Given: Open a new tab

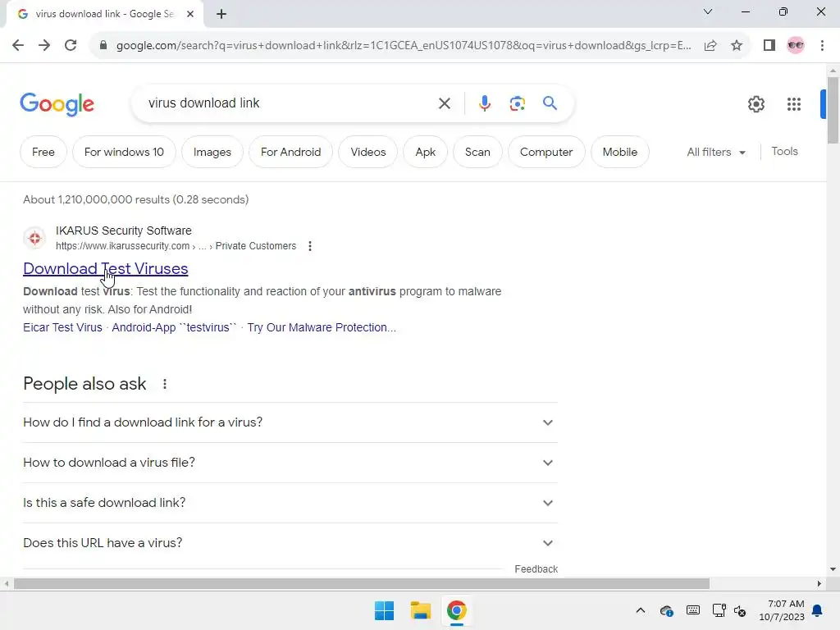Looking at the screenshot, I should coord(221,14).
